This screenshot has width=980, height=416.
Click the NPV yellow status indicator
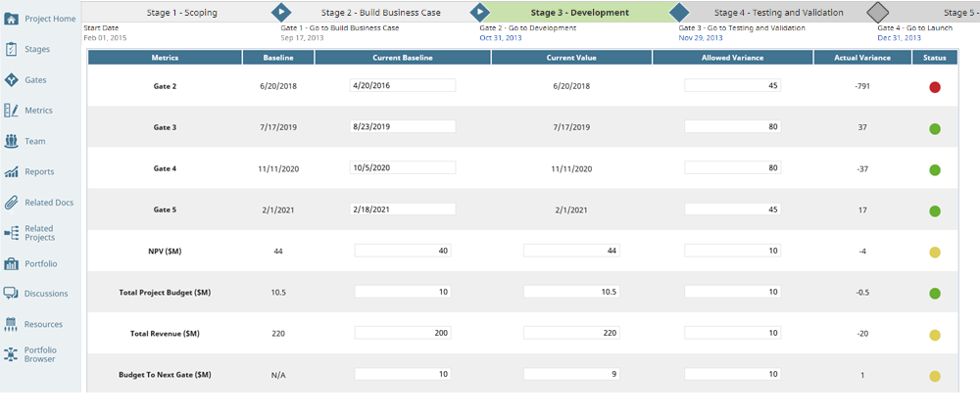click(934, 253)
